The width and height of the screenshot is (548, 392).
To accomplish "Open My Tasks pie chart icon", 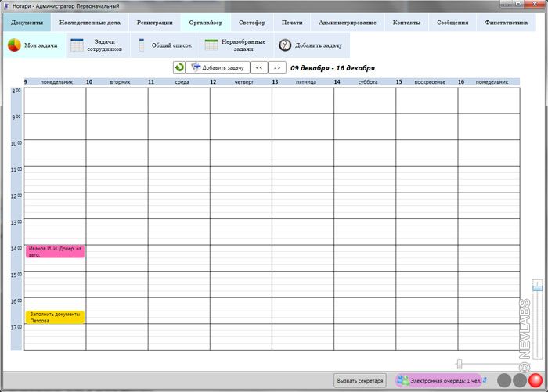I will click(14, 45).
